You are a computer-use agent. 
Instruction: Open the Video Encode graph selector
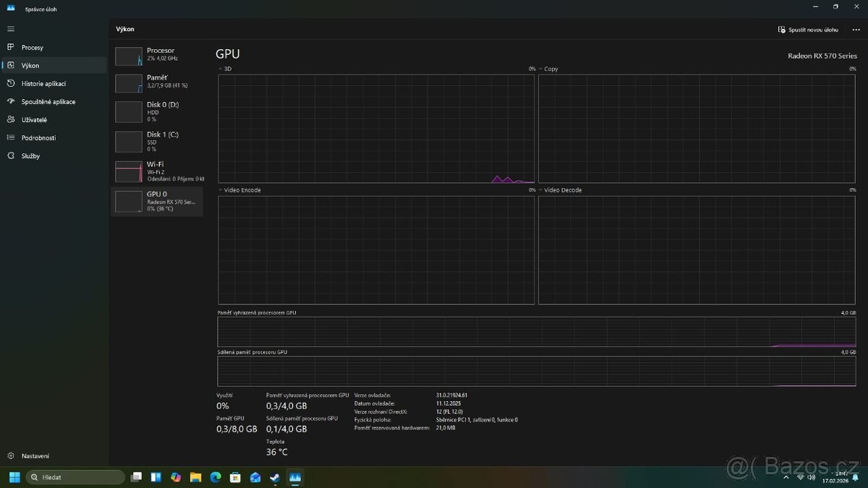(219, 189)
